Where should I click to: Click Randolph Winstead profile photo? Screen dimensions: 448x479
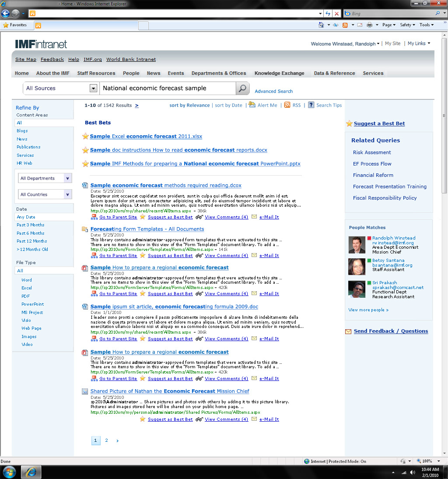click(x=357, y=245)
